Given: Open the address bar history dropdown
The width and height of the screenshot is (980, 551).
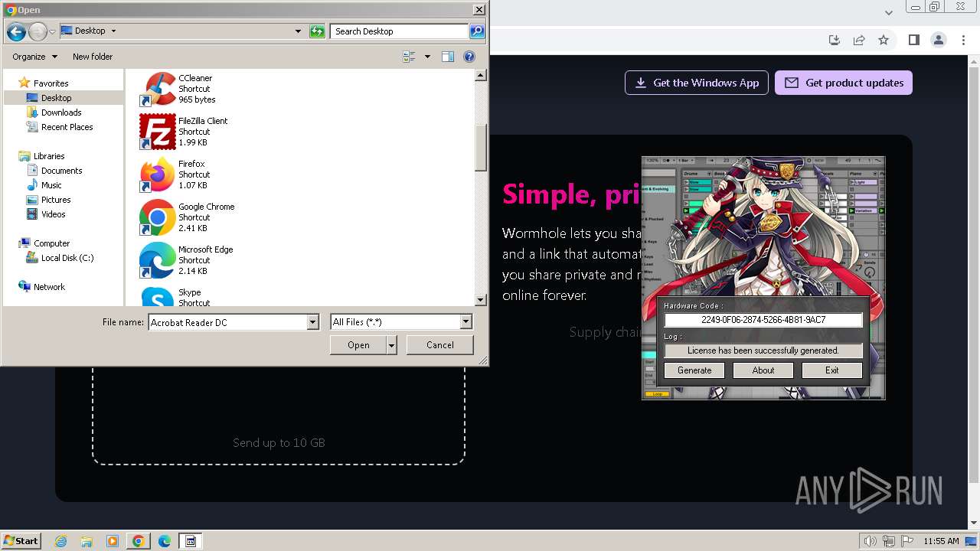Looking at the screenshot, I should (x=298, y=31).
